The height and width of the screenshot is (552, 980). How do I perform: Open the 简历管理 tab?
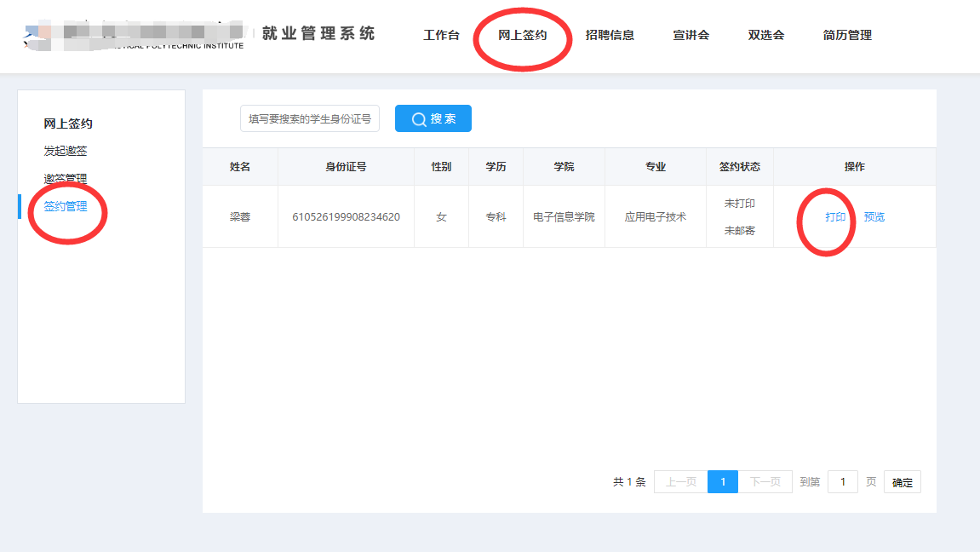click(847, 35)
